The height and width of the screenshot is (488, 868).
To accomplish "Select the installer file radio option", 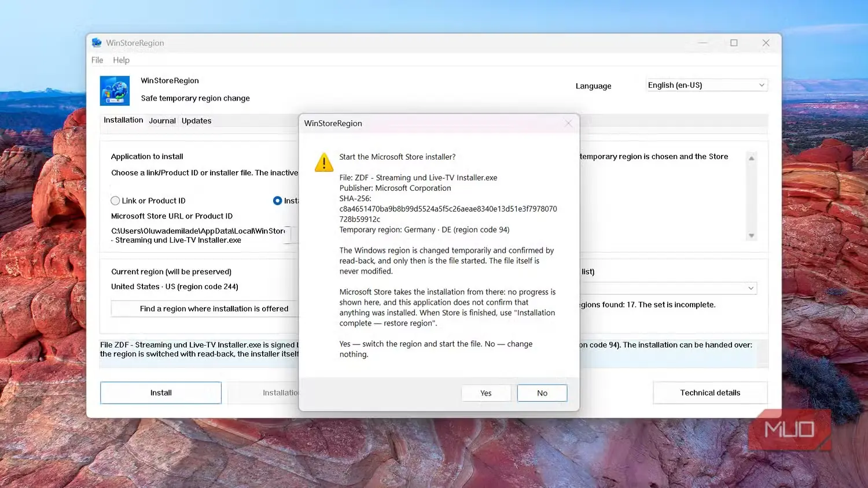I will pyautogui.click(x=277, y=201).
